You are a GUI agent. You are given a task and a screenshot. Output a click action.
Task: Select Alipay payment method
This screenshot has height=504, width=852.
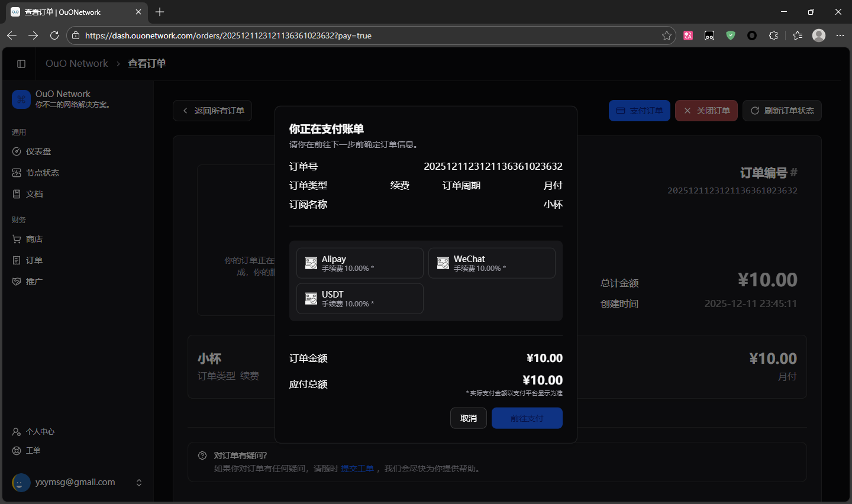[360, 263]
